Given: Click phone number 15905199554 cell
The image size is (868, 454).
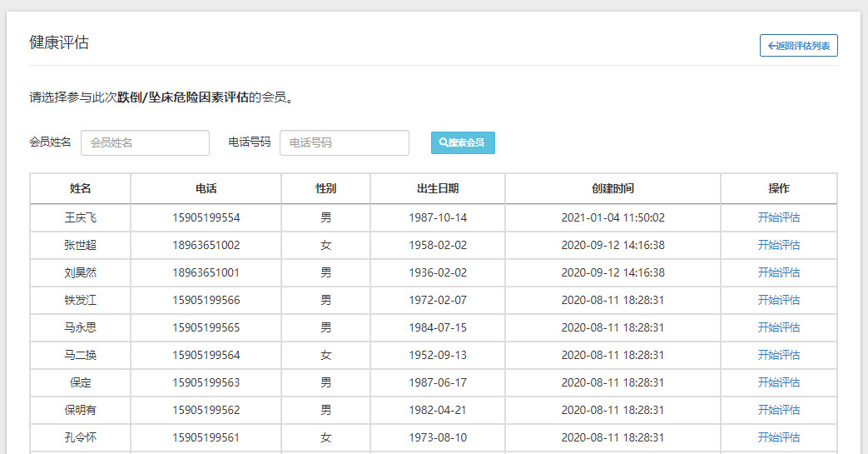Looking at the screenshot, I should click(x=206, y=217).
